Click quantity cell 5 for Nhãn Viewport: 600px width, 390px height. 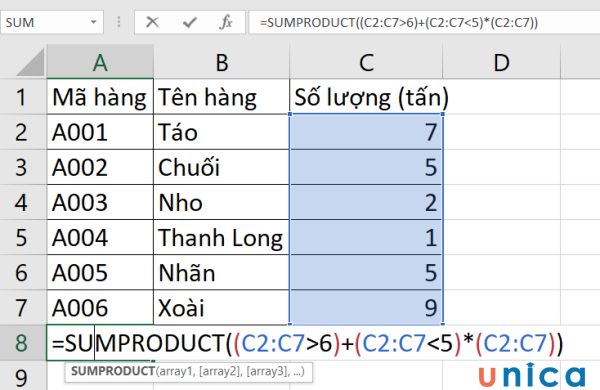[x=366, y=273]
